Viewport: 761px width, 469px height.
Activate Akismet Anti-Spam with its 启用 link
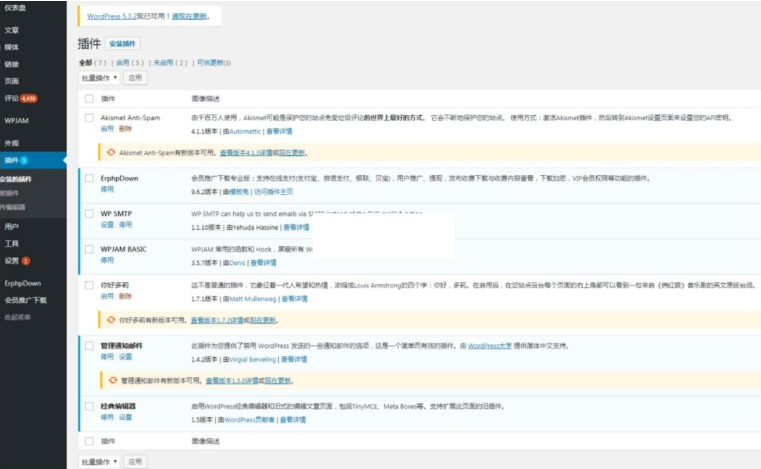click(x=107, y=129)
